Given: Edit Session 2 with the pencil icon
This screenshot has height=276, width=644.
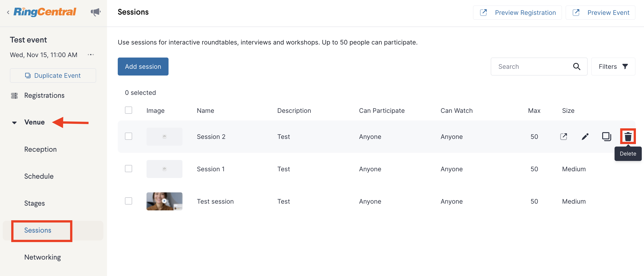Looking at the screenshot, I should 585,136.
